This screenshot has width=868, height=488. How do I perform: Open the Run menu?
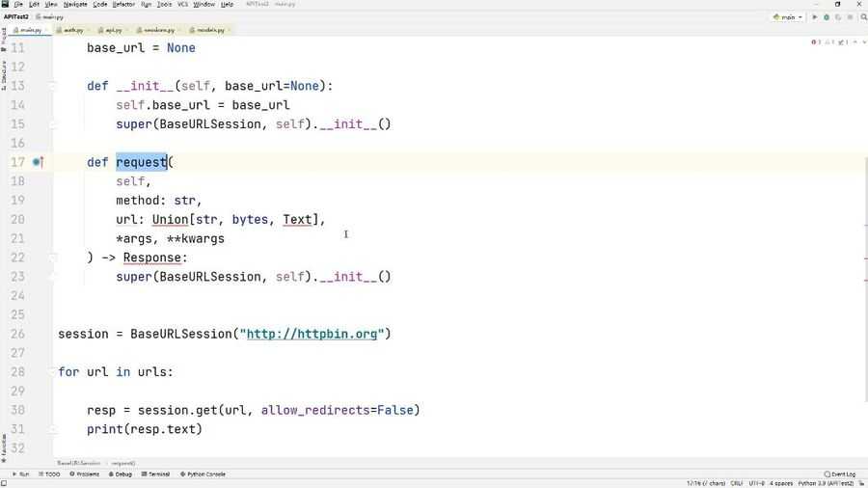coord(147,4)
